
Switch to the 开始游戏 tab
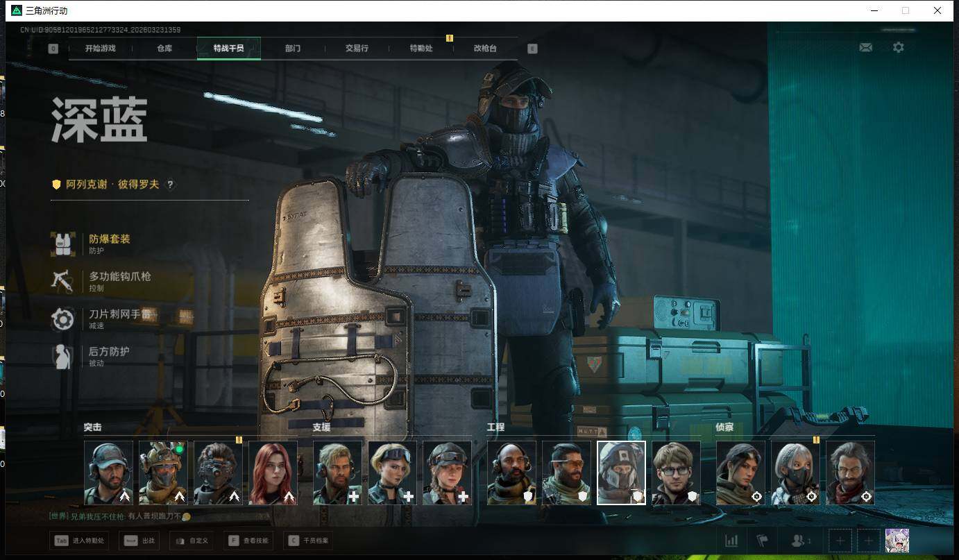coord(101,49)
